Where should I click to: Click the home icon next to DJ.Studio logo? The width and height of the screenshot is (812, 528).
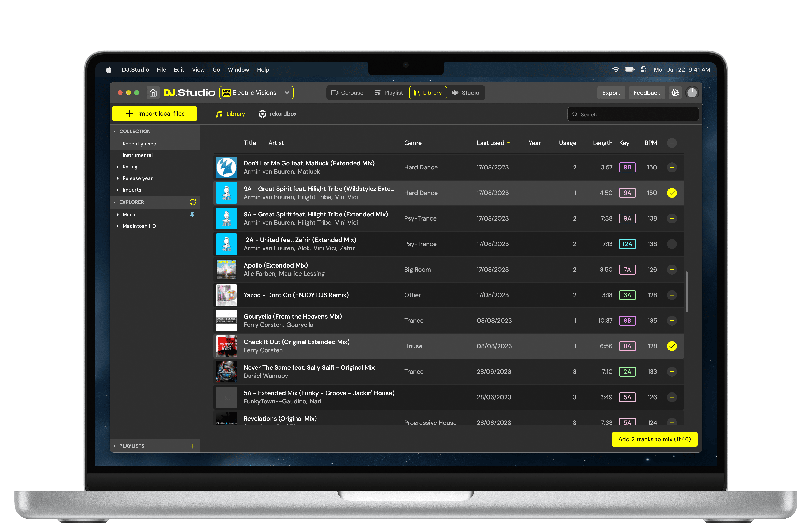tap(153, 93)
